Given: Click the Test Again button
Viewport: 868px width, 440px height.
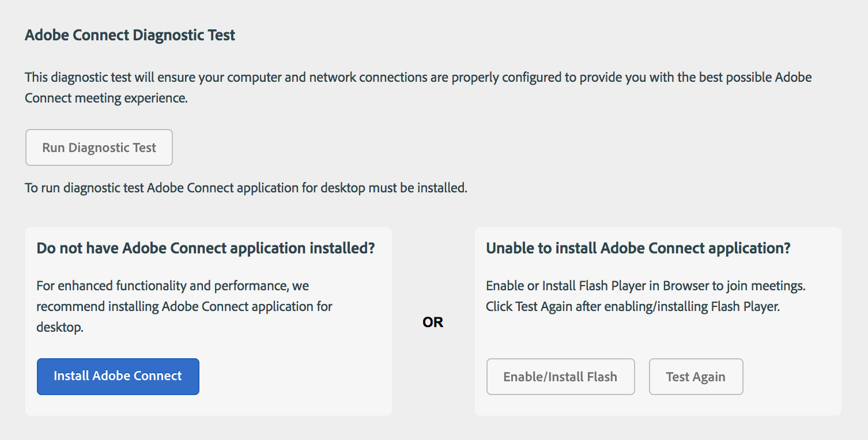Looking at the screenshot, I should 696,376.
